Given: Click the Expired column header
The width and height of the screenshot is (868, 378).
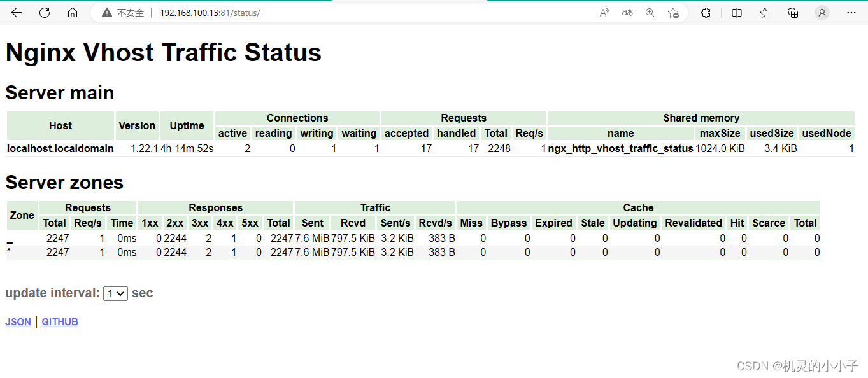Looking at the screenshot, I should 553,223.
